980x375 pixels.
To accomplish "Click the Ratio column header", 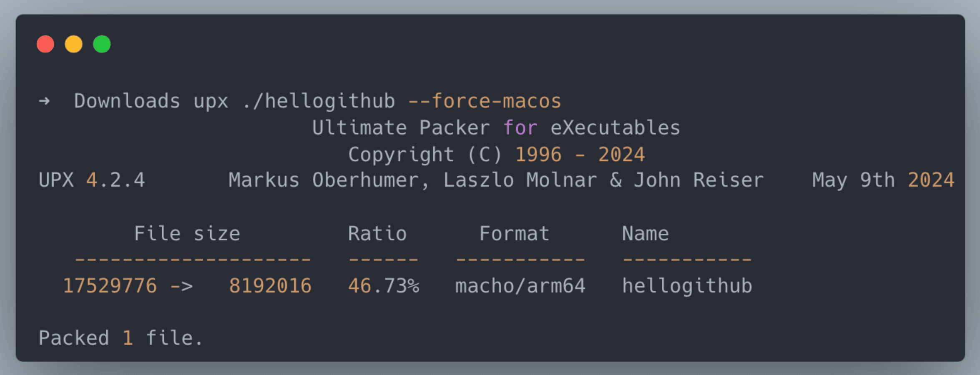I will (377, 233).
